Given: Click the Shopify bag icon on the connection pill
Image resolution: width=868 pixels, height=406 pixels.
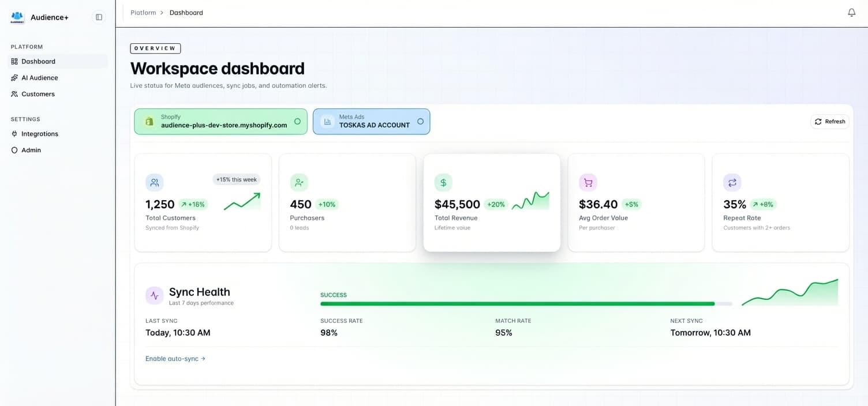Looking at the screenshot, I should (x=149, y=121).
